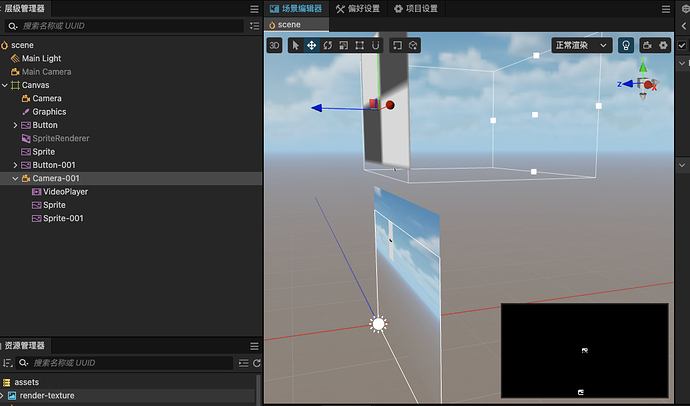Screen dimensions: 690x406
Task: Select the SpriteRenderer node
Action: pos(61,138)
